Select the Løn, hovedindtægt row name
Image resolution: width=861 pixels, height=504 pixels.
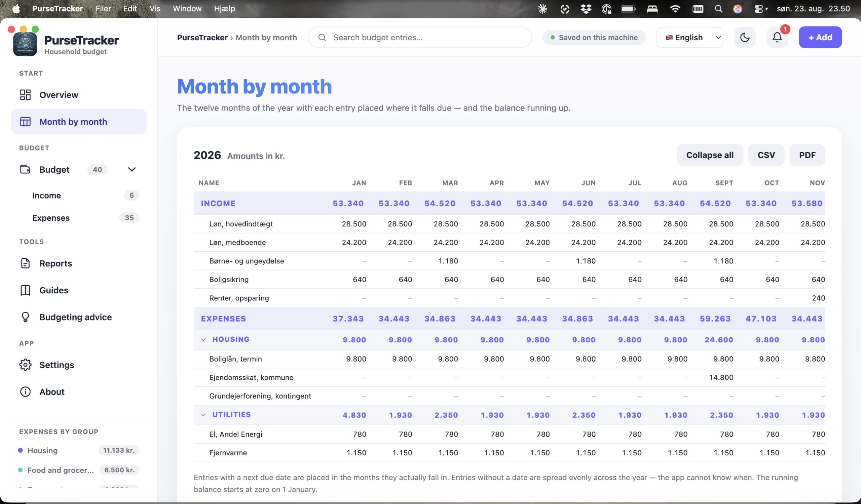click(x=241, y=224)
